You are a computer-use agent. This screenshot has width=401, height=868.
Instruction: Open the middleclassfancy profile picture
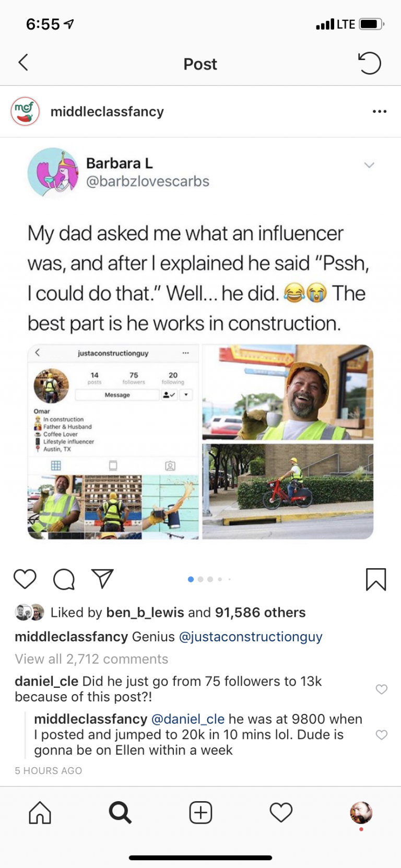(x=25, y=111)
